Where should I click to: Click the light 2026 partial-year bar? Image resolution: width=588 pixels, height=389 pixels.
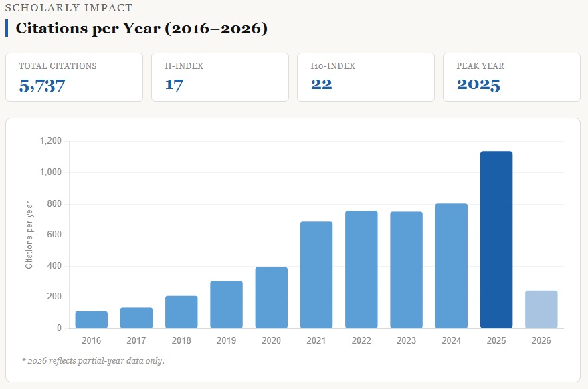[x=541, y=309]
